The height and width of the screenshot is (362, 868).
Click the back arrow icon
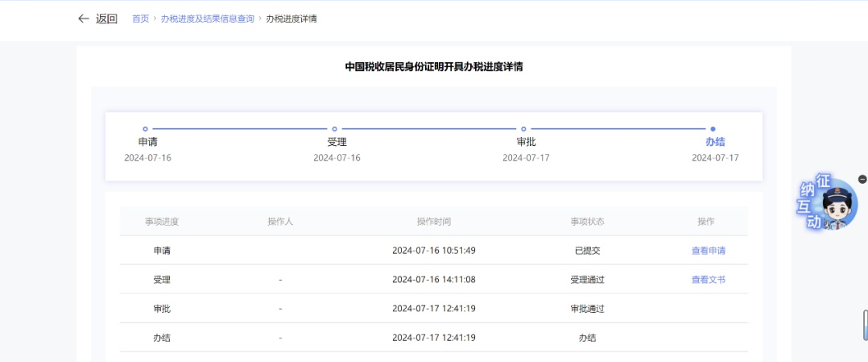(83, 19)
